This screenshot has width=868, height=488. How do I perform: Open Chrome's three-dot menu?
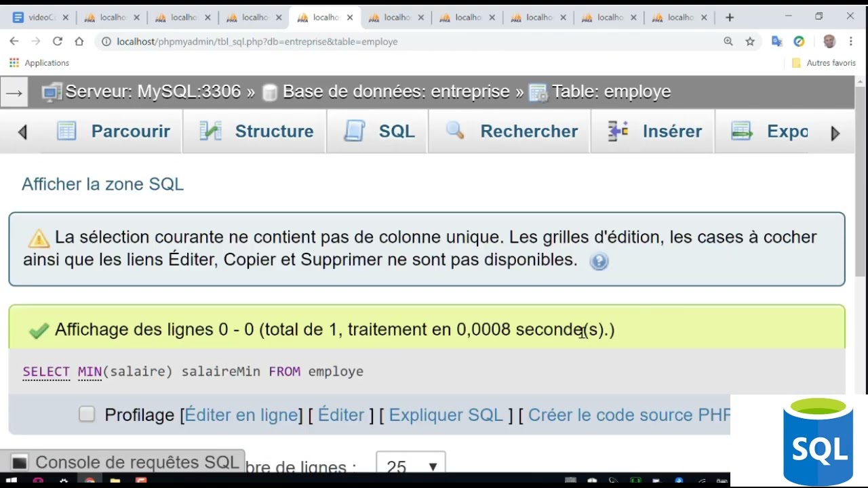coord(851,41)
